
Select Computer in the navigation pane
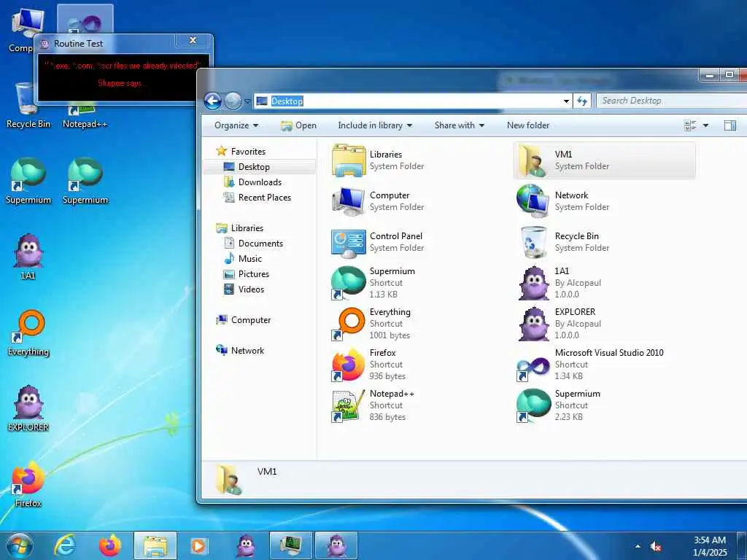[244, 320]
